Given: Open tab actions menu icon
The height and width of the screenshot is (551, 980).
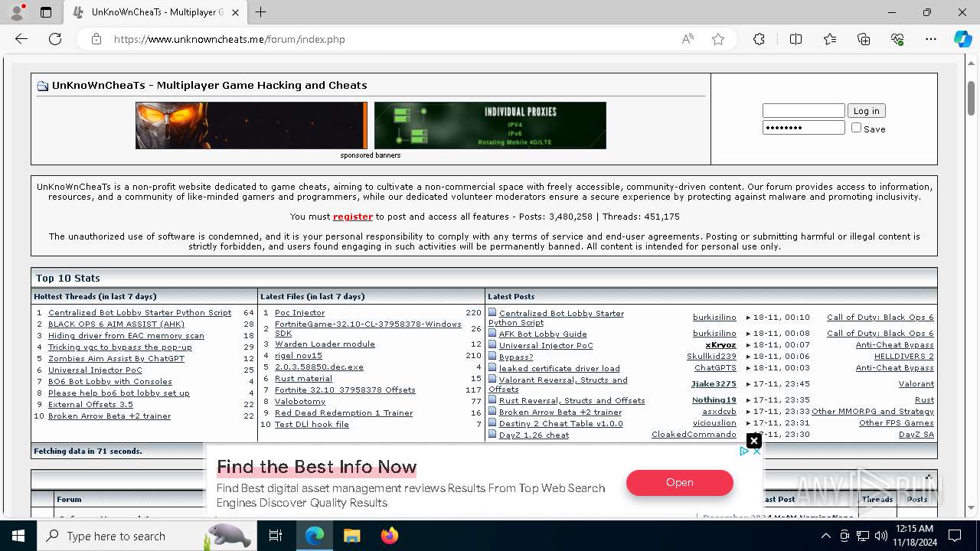Looking at the screenshot, I should click(46, 12).
